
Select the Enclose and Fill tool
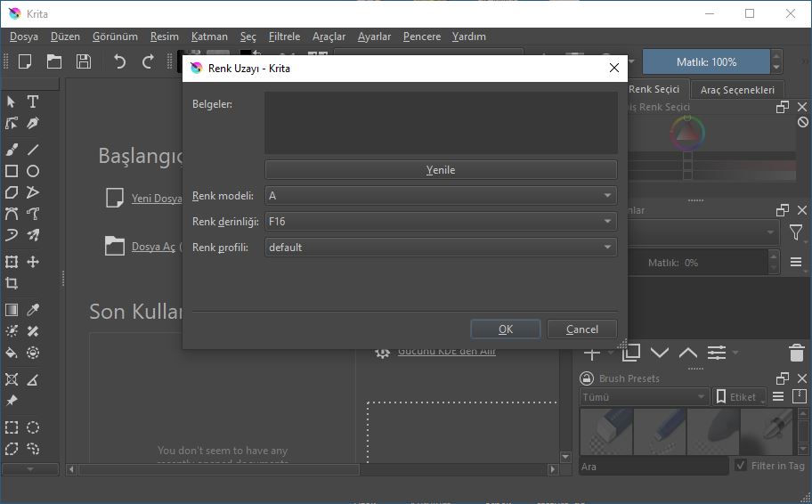(33, 353)
